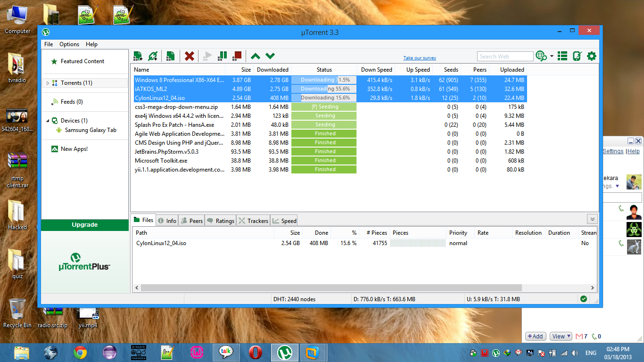This screenshot has width=644, height=362.
Task: Click the DHT: 2440 nodes status text
Action: click(294, 299)
